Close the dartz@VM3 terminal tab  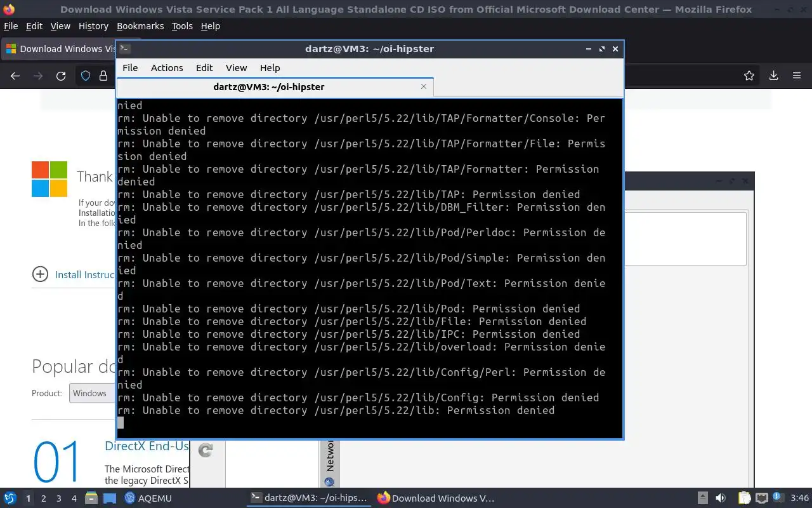tap(424, 86)
